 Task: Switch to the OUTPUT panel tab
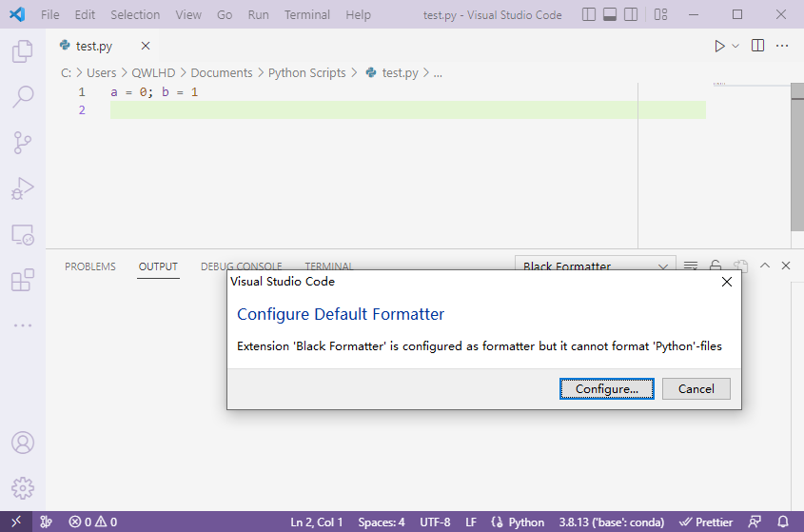tap(158, 266)
